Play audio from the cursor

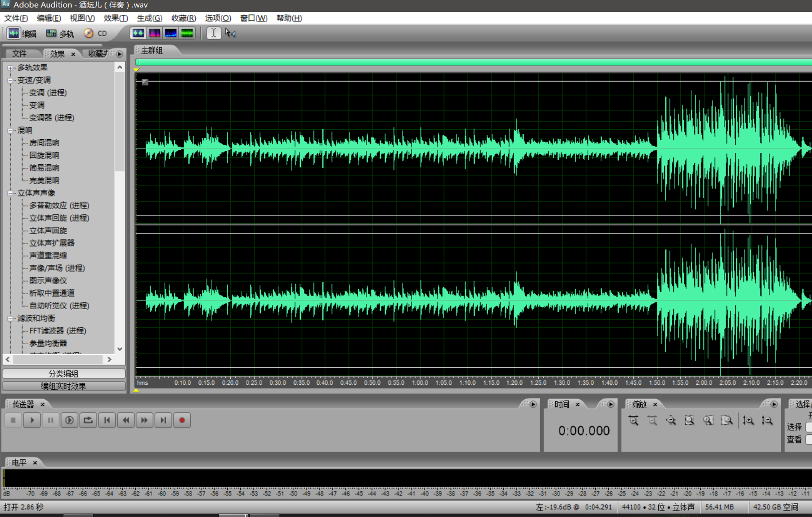(32, 420)
